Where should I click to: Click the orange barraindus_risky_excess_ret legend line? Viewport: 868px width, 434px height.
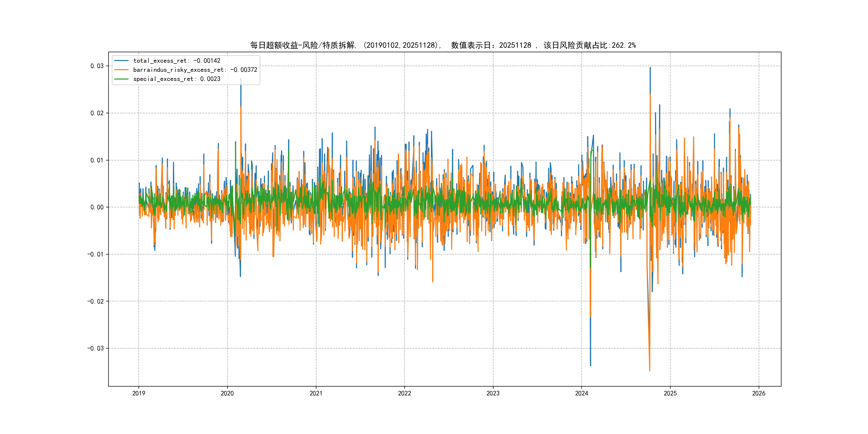[121, 70]
